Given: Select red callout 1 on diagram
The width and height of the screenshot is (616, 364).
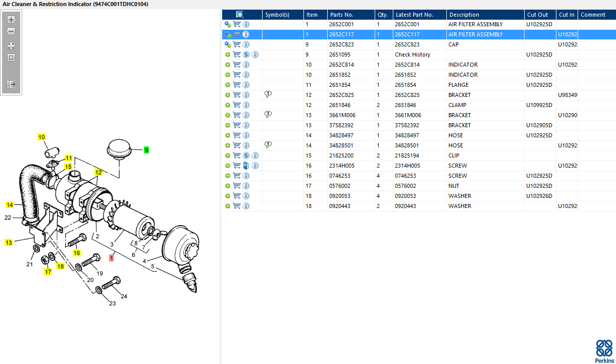Looking at the screenshot, I should click(x=112, y=258).
